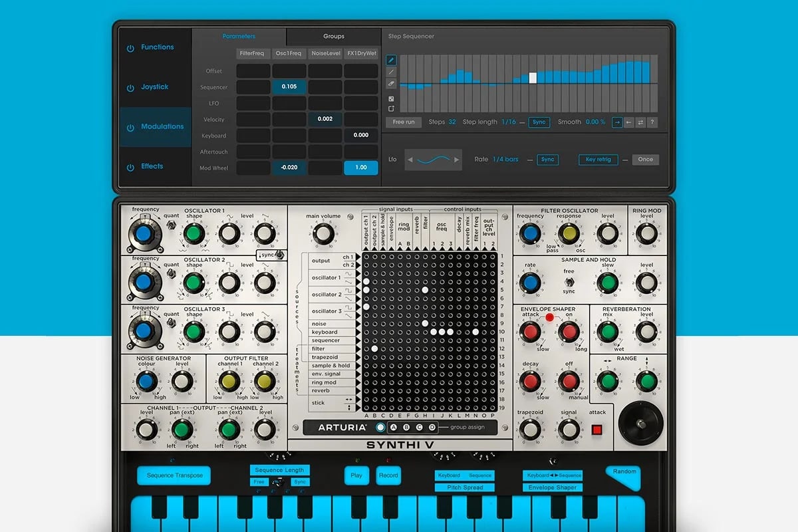Select the forward playback direction arrow
The width and height of the screenshot is (798, 532).
tap(616, 122)
